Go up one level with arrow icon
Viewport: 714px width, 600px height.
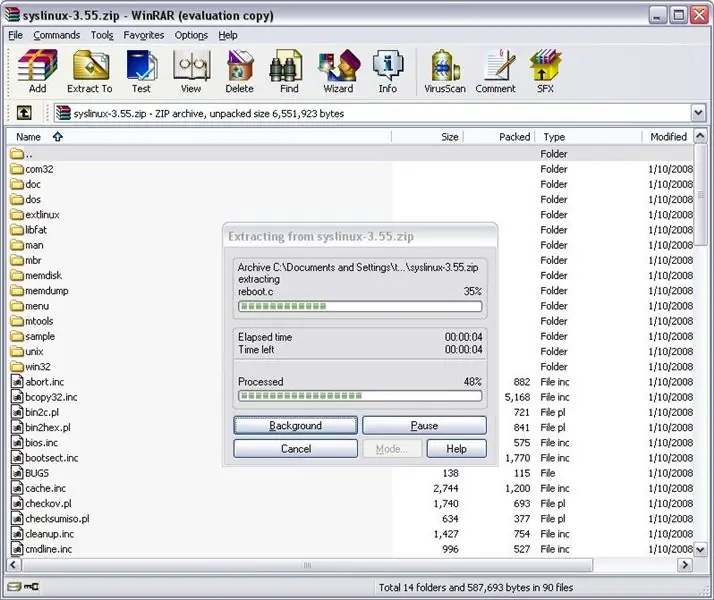pos(24,112)
